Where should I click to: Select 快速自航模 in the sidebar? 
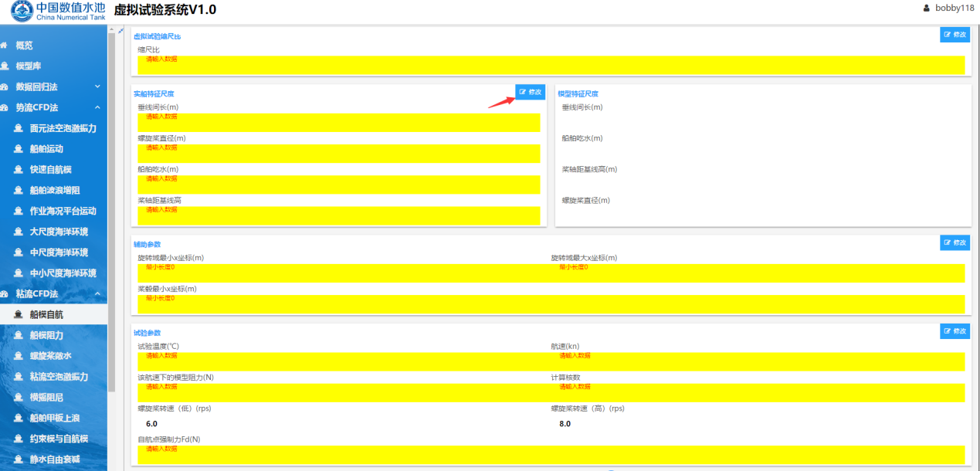[x=49, y=170]
